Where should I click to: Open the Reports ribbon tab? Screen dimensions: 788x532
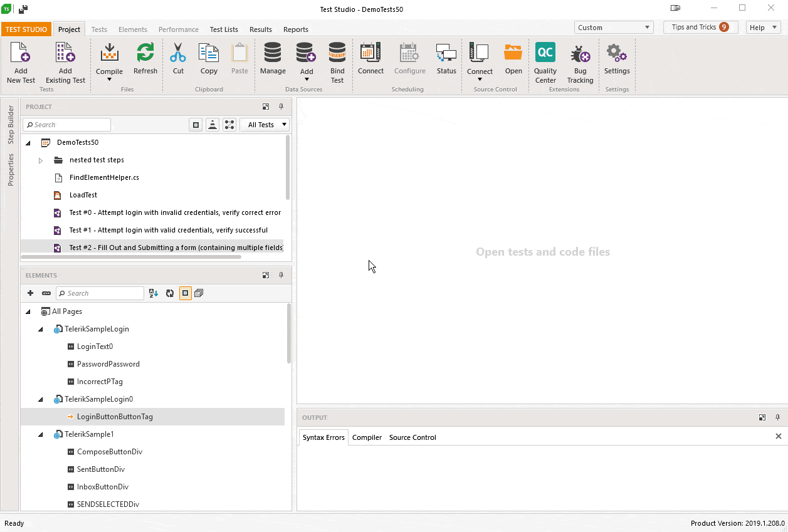(x=296, y=29)
